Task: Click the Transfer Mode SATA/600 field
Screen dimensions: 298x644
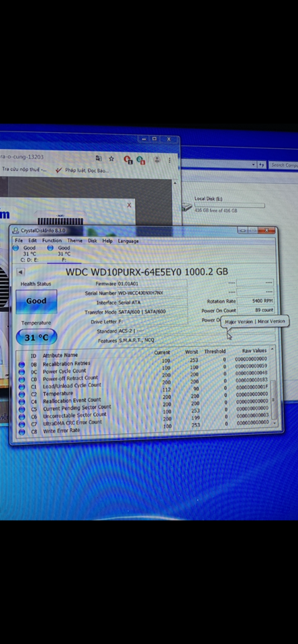Action: tap(152, 312)
